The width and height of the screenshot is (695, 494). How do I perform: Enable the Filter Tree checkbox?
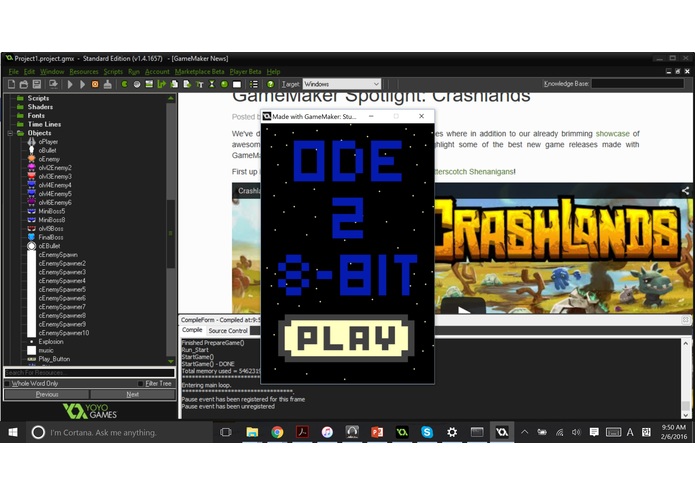pos(141,383)
